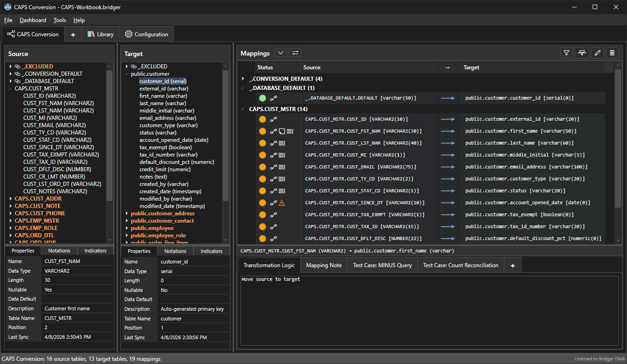Open the mappings filter tool
This screenshot has height=364, width=627.
click(x=567, y=53)
